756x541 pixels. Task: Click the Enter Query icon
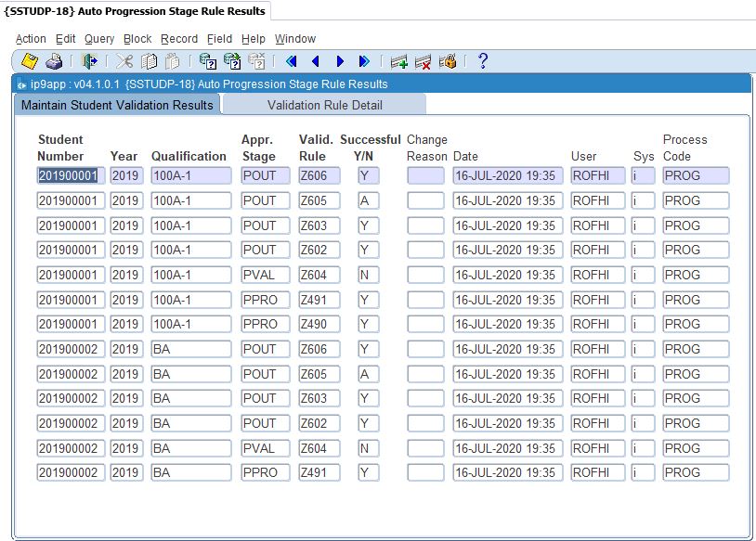pyautogui.click(x=208, y=62)
